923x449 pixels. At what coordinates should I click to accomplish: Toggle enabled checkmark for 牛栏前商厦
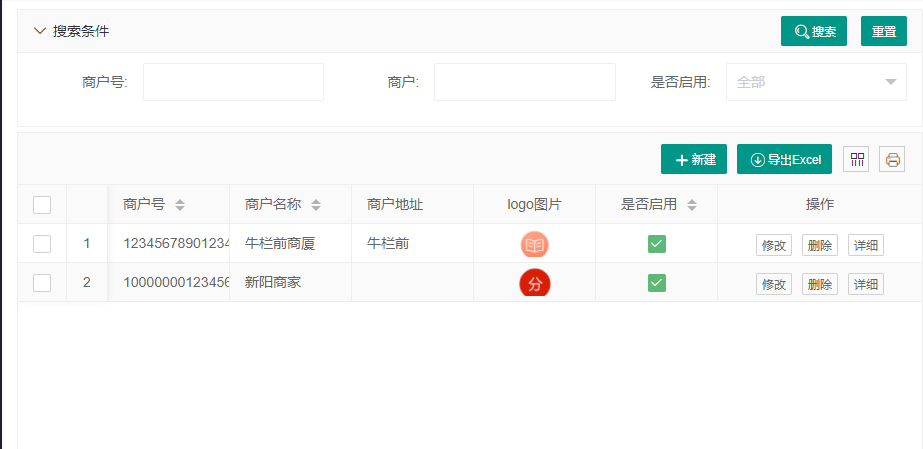(657, 244)
